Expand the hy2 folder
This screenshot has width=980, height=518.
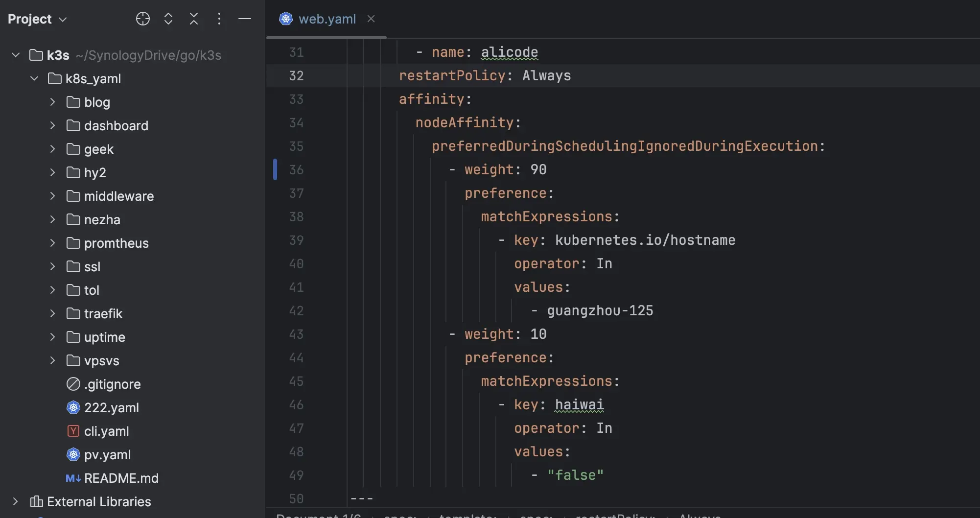point(52,172)
